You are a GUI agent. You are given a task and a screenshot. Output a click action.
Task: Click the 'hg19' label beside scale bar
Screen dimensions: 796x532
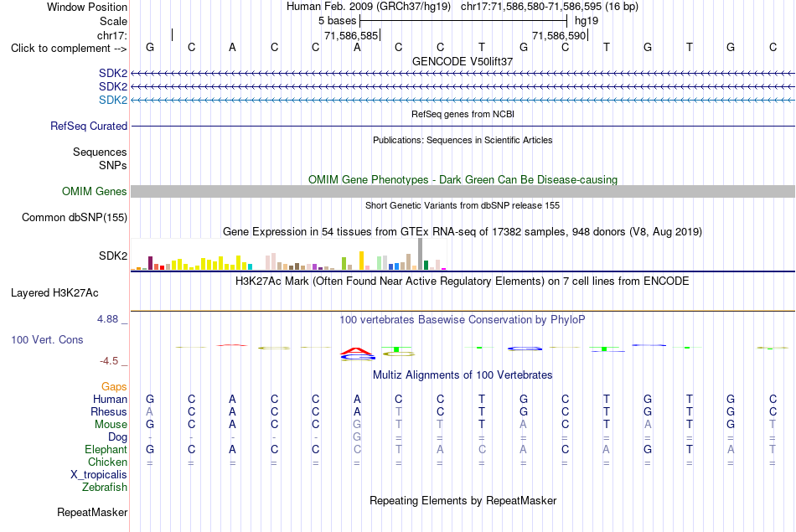pyautogui.click(x=587, y=21)
